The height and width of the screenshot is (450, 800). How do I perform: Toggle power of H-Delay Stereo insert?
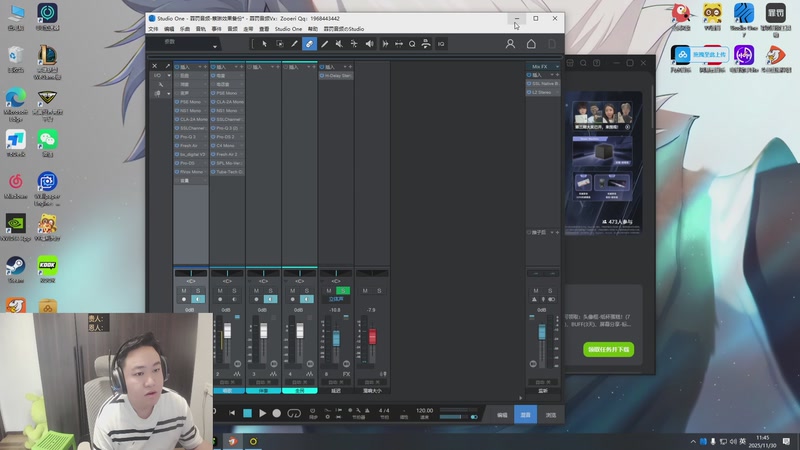click(322, 76)
